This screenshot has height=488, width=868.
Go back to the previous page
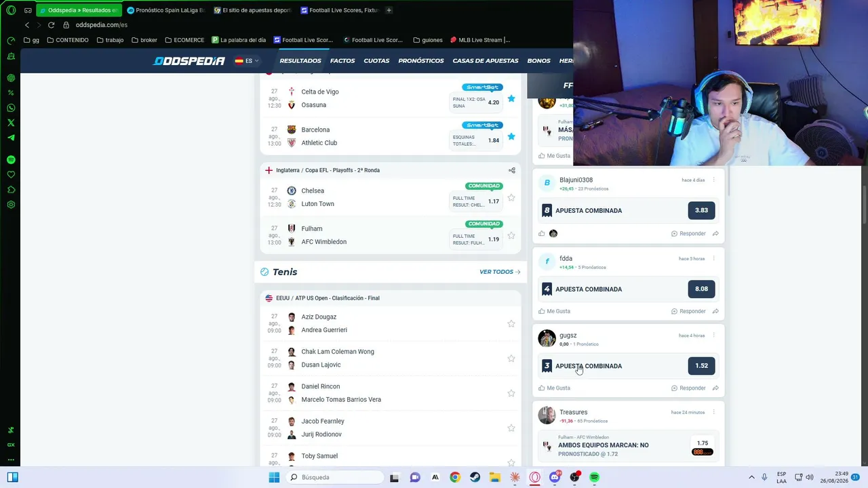pos(27,25)
